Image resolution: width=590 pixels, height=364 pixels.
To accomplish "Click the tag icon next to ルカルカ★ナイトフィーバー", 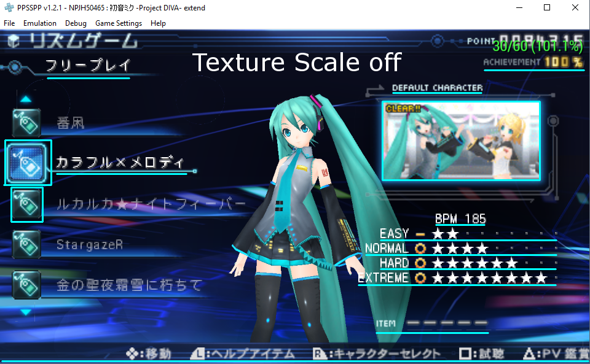I will point(26,205).
